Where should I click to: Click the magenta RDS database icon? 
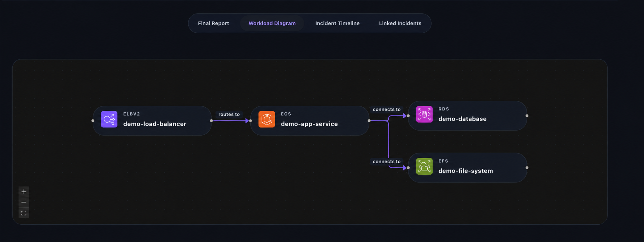[424, 114]
